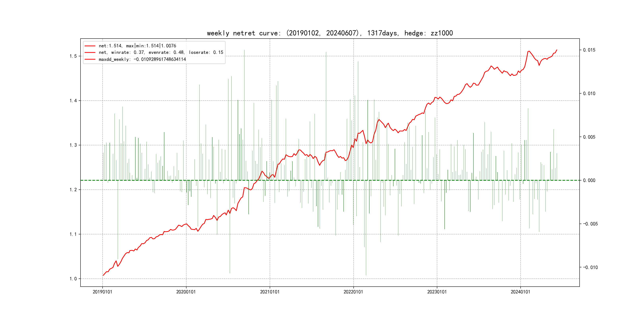Click the 1.3 left y-axis label

pyautogui.click(x=73, y=145)
